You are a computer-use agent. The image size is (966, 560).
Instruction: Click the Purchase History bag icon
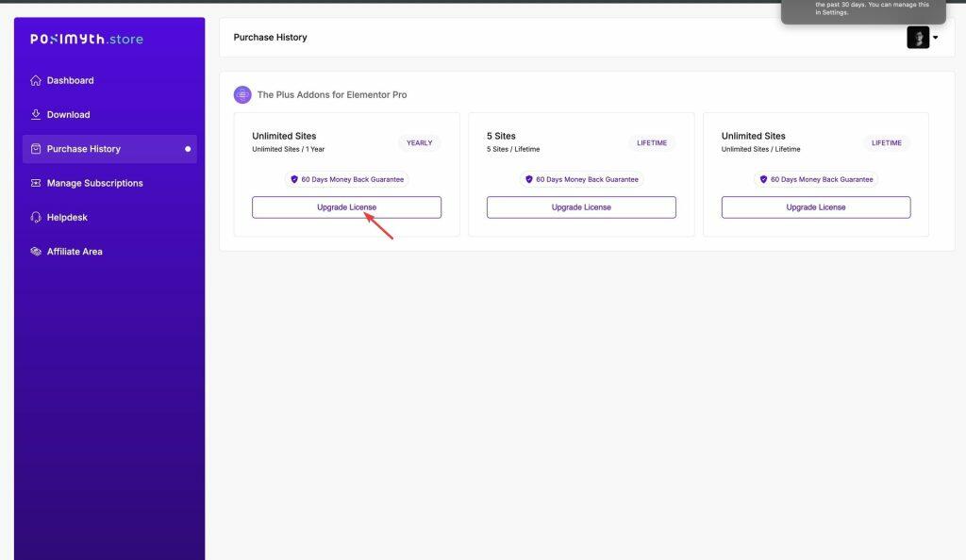(38, 148)
